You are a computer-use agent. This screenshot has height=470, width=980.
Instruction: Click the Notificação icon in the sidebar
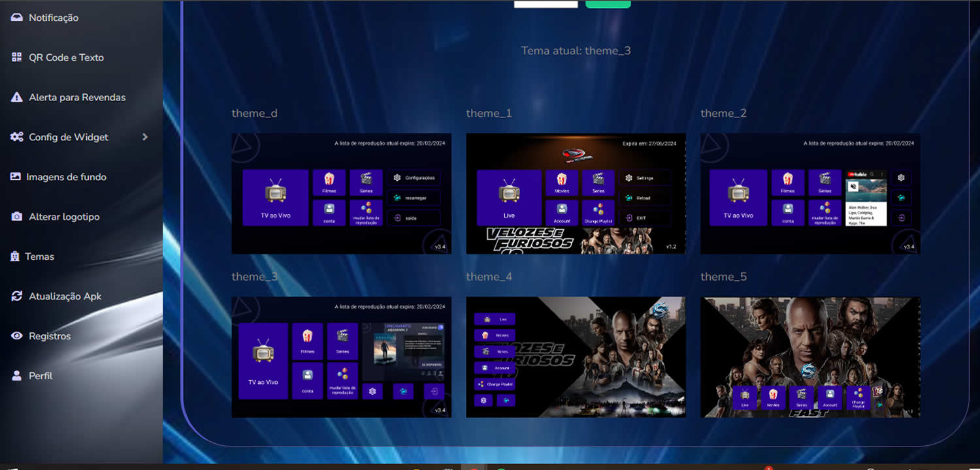point(17,18)
